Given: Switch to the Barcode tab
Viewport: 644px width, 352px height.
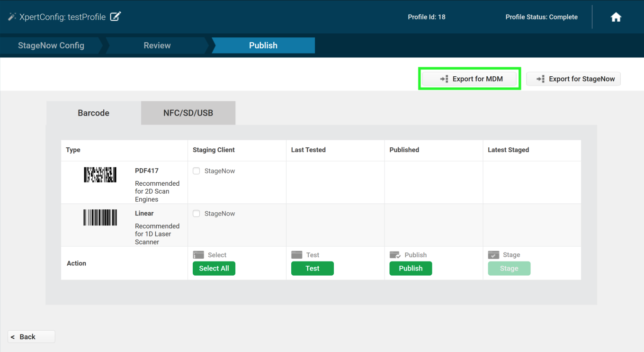Looking at the screenshot, I should pyautogui.click(x=93, y=113).
